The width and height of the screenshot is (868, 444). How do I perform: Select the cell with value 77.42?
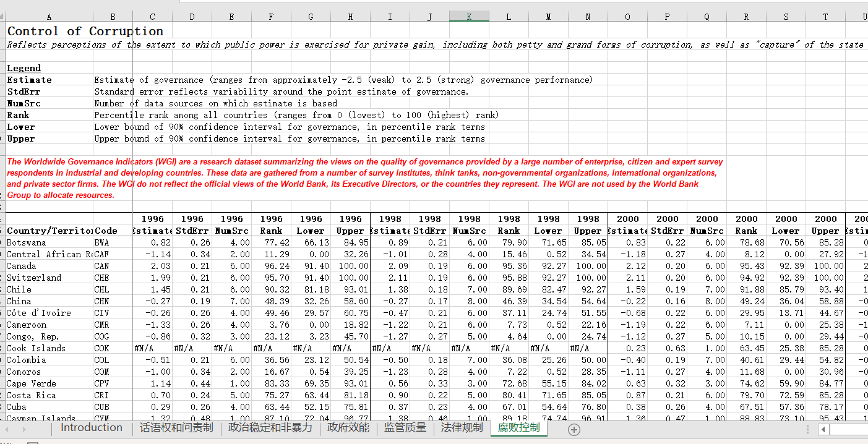(x=271, y=242)
